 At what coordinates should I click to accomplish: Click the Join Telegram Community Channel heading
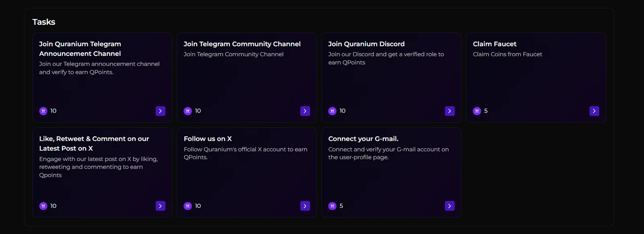coord(242,44)
